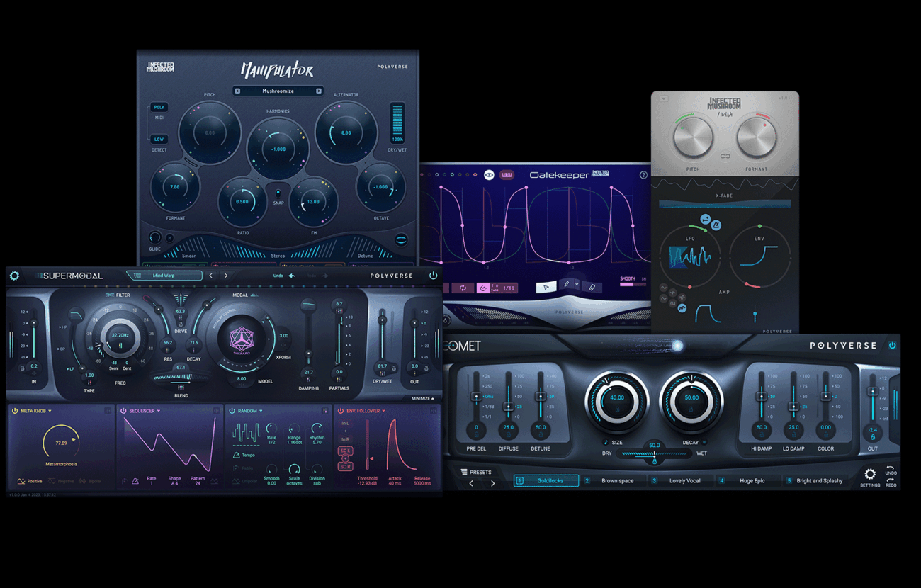Toggle Supermodal plugin power button

[433, 276]
